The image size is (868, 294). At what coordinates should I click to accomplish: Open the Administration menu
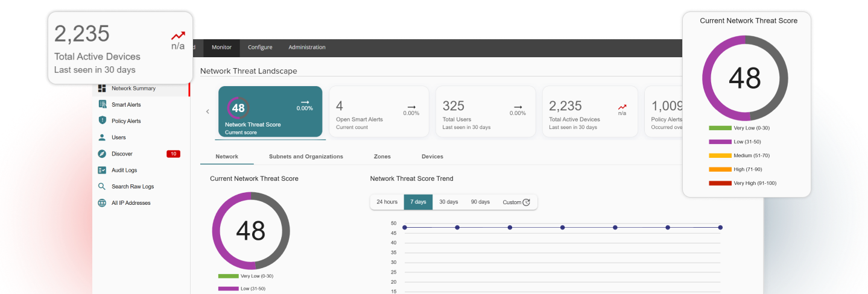click(306, 48)
